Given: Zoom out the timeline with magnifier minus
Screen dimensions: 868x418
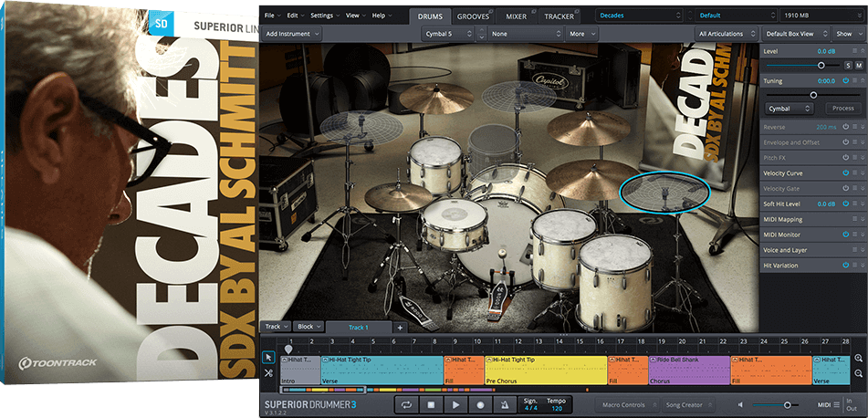Looking at the screenshot, I should 858,373.
